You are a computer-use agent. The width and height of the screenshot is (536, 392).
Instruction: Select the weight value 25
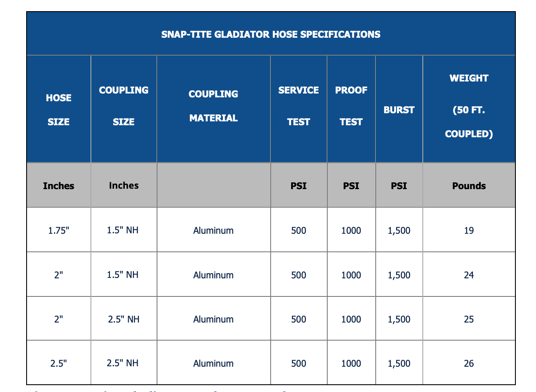(x=469, y=319)
